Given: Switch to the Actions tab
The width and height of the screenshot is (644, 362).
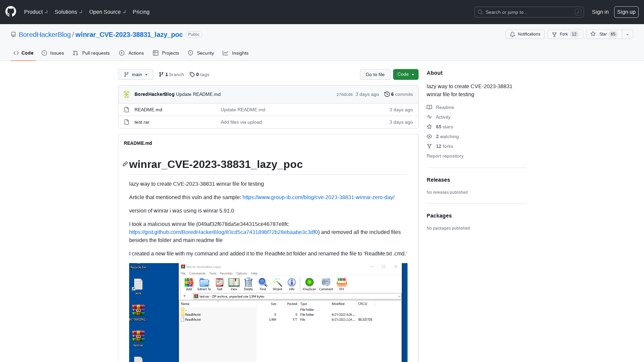Looking at the screenshot, I should pos(131,53).
